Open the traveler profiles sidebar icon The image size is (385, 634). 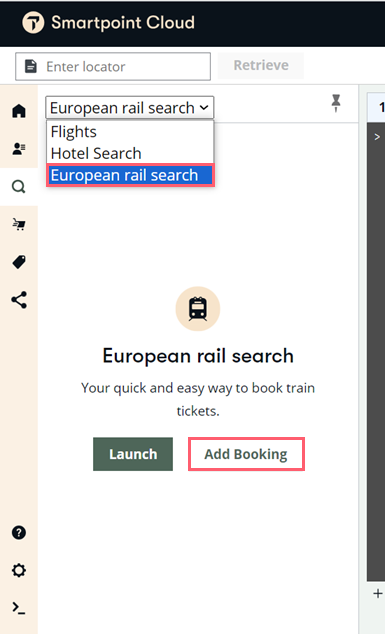(x=19, y=148)
